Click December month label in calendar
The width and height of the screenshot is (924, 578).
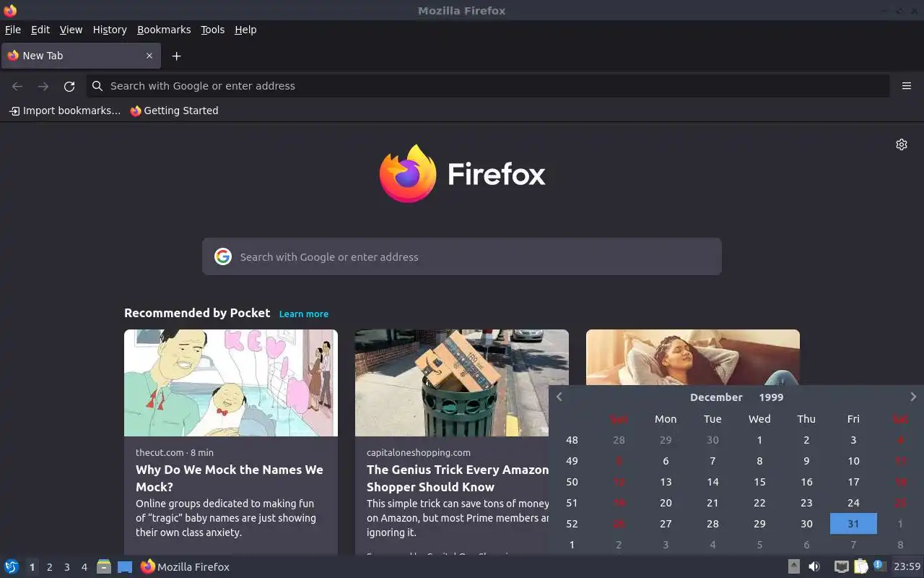point(716,397)
